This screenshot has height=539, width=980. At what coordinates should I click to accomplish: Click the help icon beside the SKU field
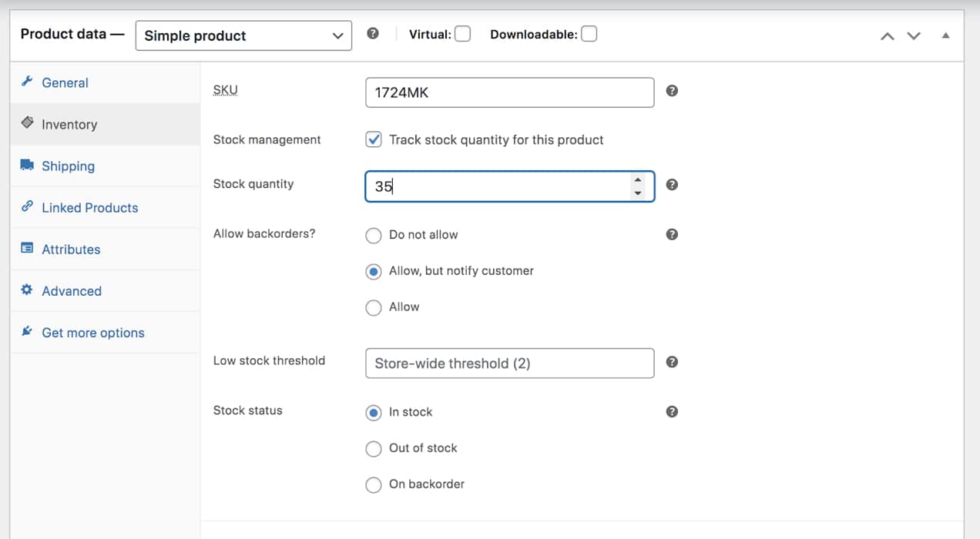coord(672,91)
